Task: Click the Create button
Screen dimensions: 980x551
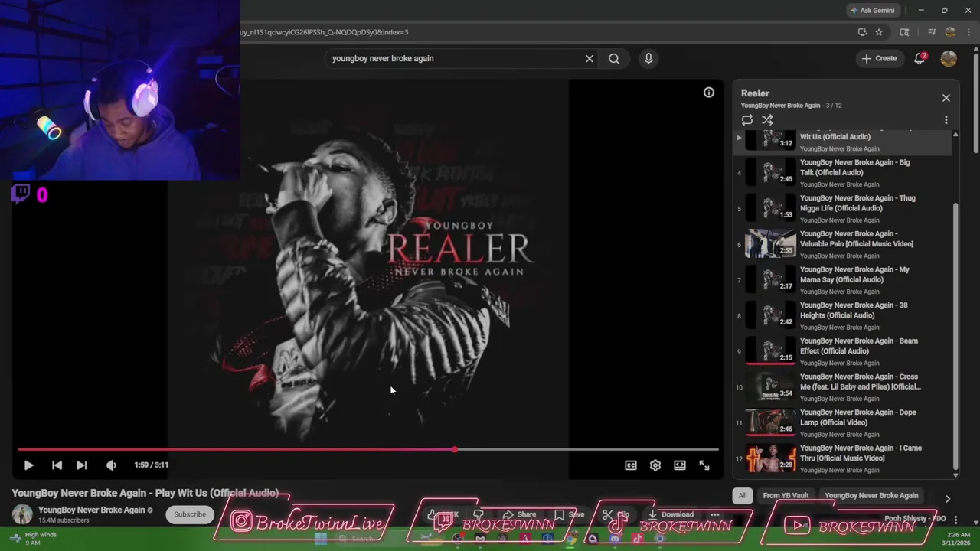Action: tap(879, 58)
